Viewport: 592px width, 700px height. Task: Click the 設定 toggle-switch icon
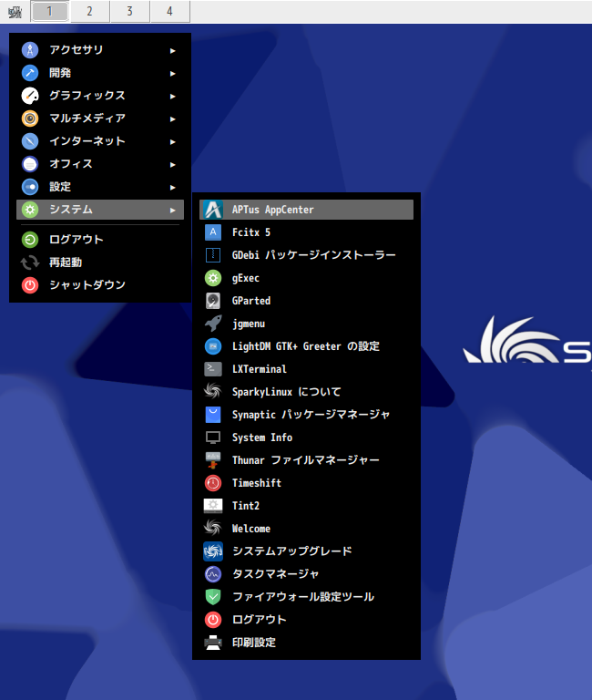point(30,186)
